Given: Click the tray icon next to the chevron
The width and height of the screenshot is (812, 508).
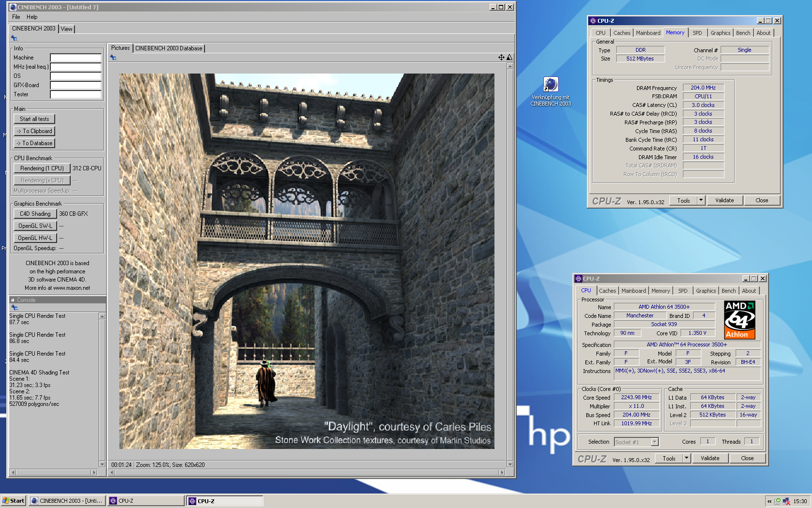Looking at the screenshot, I should [777, 501].
